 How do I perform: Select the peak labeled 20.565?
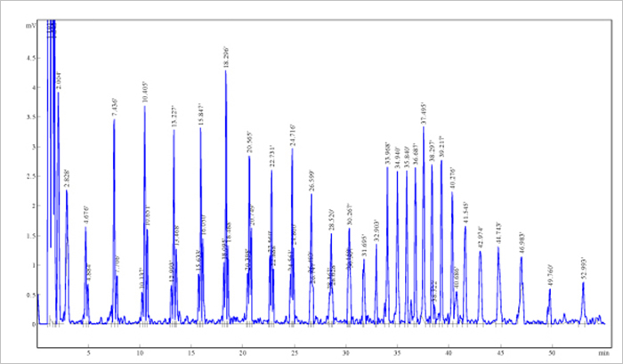click(249, 142)
